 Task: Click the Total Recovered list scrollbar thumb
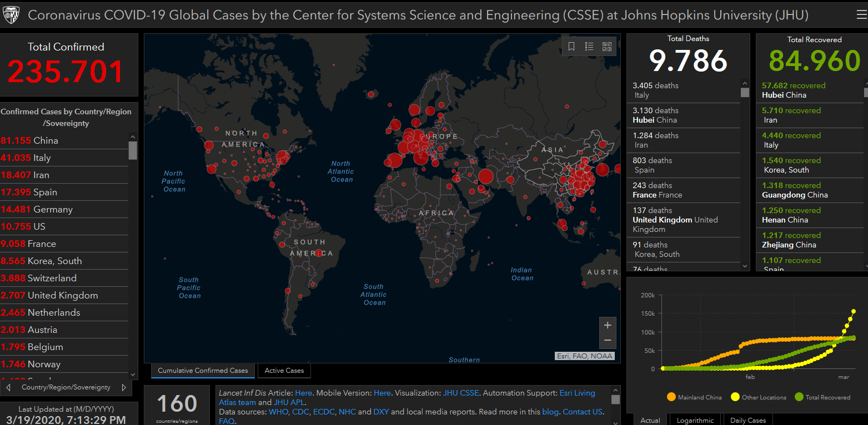point(866,92)
